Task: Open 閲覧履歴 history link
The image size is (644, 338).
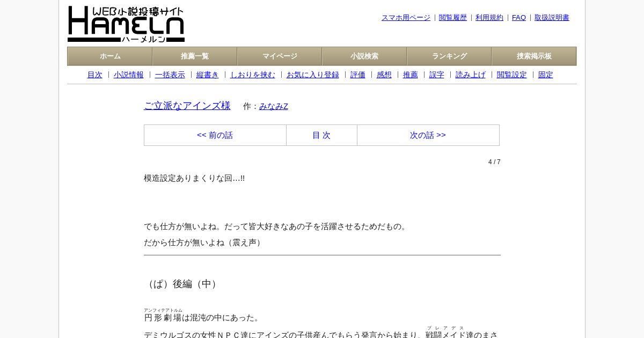Action: click(x=453, y=18)
